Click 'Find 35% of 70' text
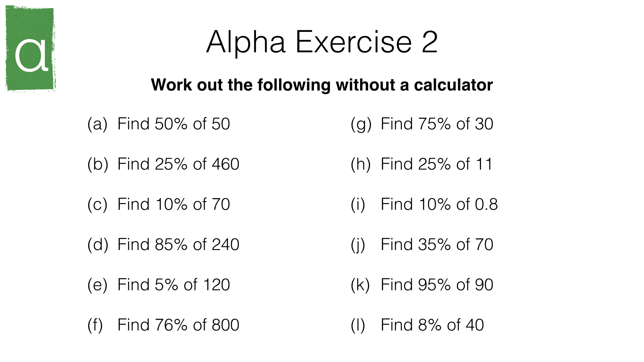 pos(437,245)
